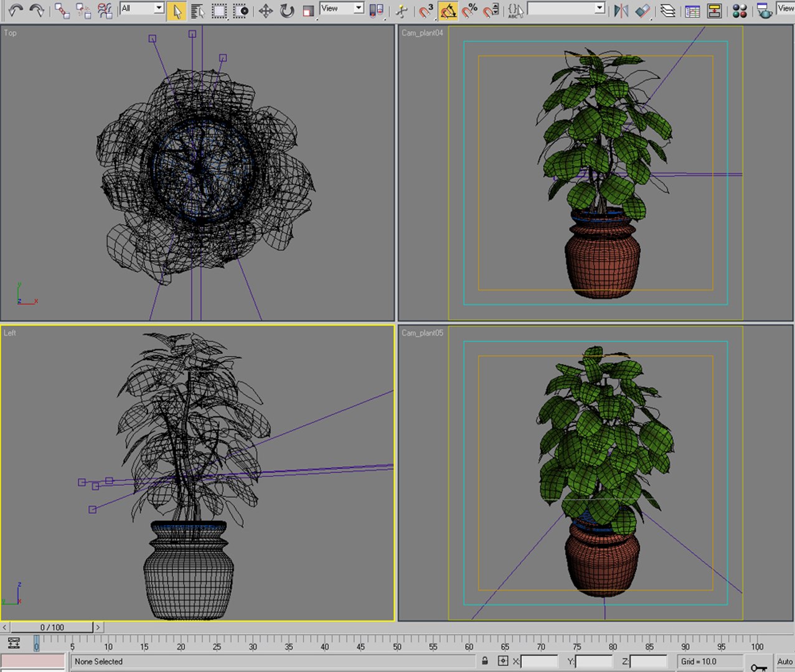Open the reference coordinate 'View' dropdown
Image resolution: width=795 pixels, height=672 pixels.
pos(342,8)
